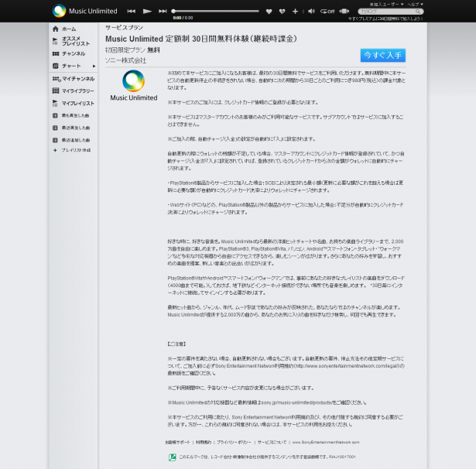The height and width of the screenshot is (469, 476).
Task: Toggle repeat mode currently off
Action: pos(327,12)
